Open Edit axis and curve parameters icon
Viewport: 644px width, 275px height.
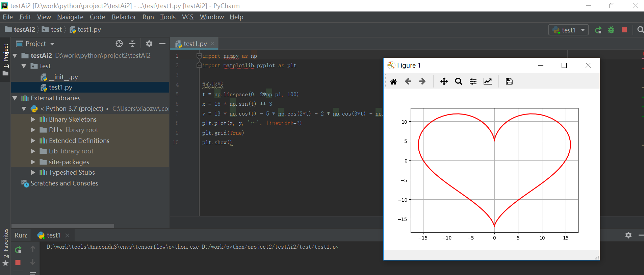click(x=488, y=81)
